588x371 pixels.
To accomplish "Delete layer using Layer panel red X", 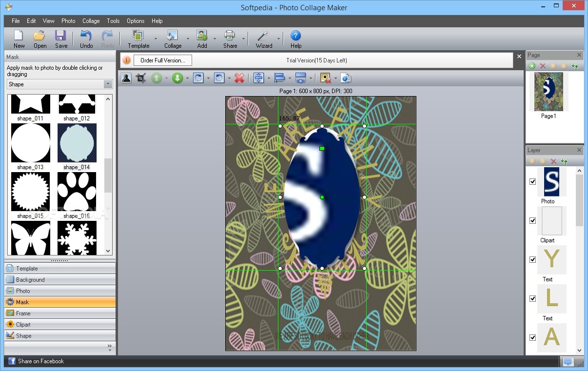I will (553, 161).
